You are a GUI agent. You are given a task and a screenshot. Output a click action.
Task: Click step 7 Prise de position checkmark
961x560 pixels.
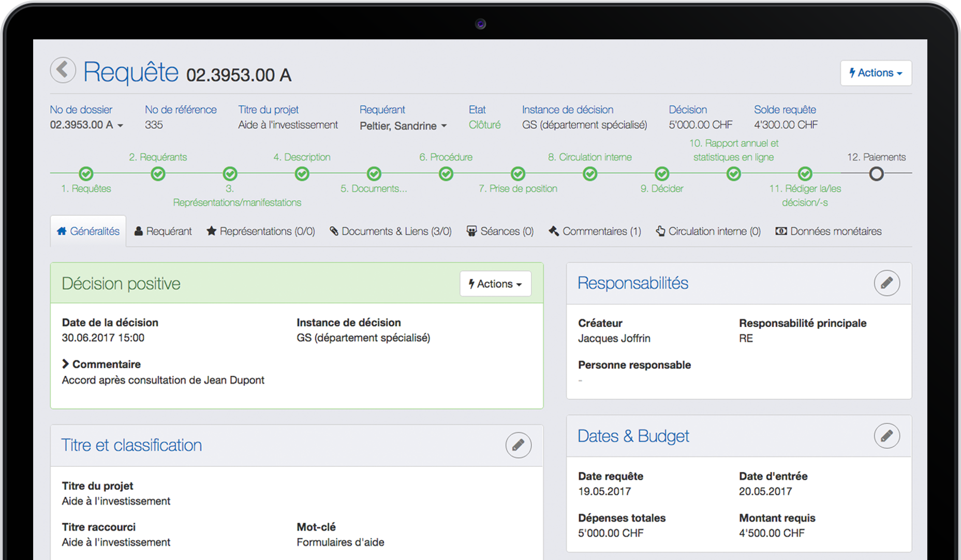(518, 173)
